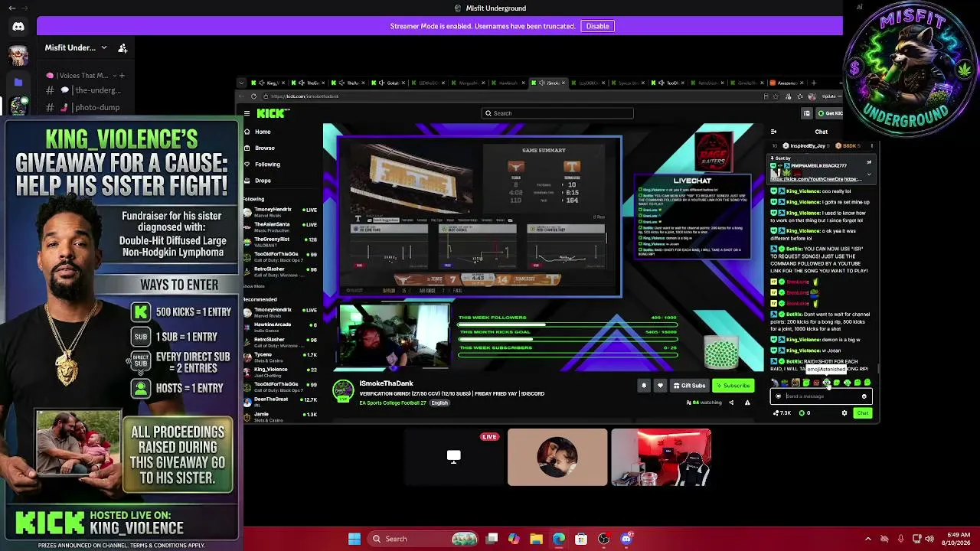Click the Gift Subs button
The width and height of the screenshot is (980, 551).
tap(689, 386)
